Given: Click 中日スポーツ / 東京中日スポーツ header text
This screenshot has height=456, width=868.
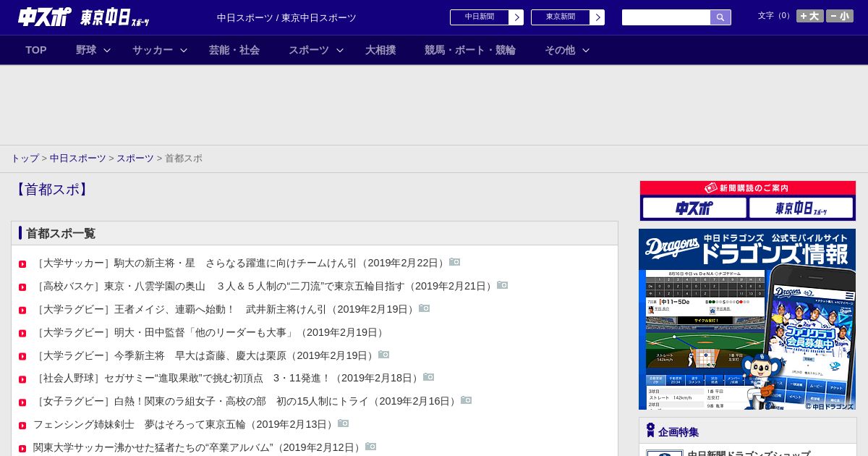Looking at the screenshot, I should pyautogui.click(x=286, y=17).
